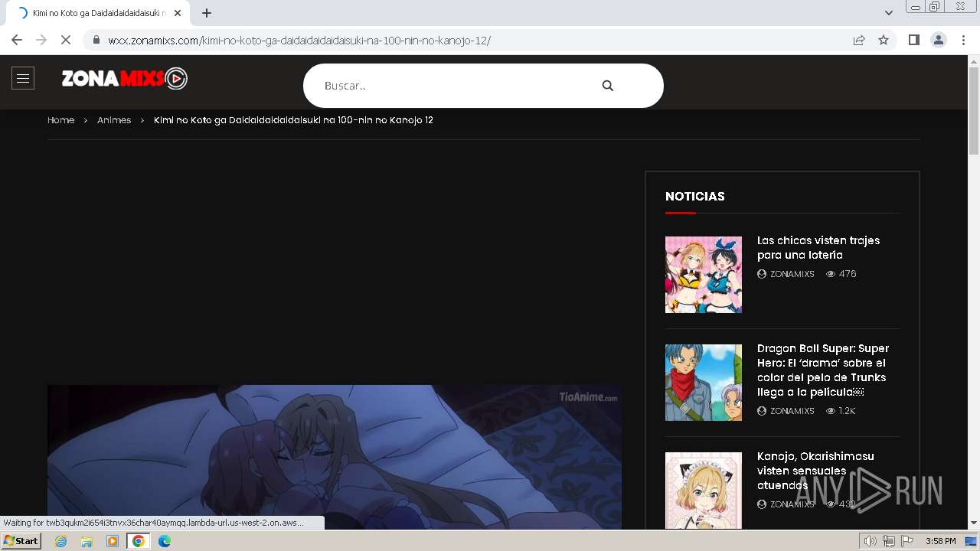Click the search magnifier icon
Screen dimensions: 980x551
click(x=608, y=86)
